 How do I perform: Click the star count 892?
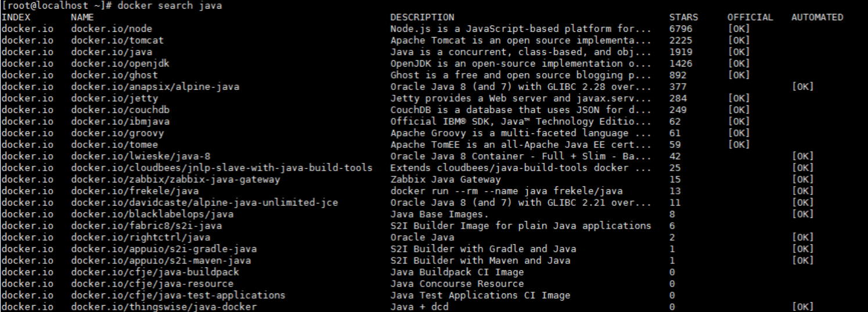tap(678, 75)
